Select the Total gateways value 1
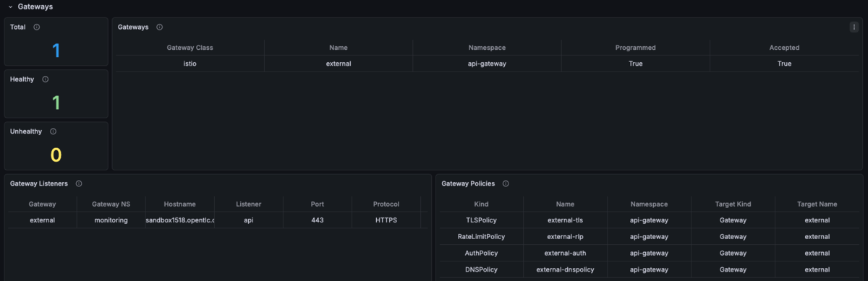The width and height of the screenshot is (868, 281). [x=56, y=51]
